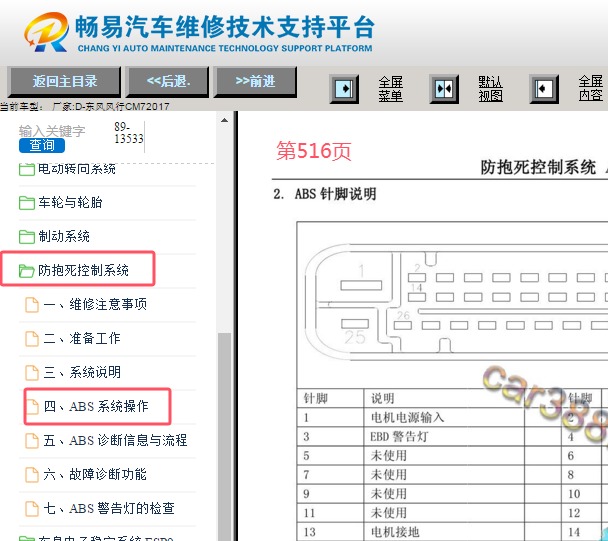Open 六、故障诊断功能 document
This screenshot has width=608, height=541.
95,474
